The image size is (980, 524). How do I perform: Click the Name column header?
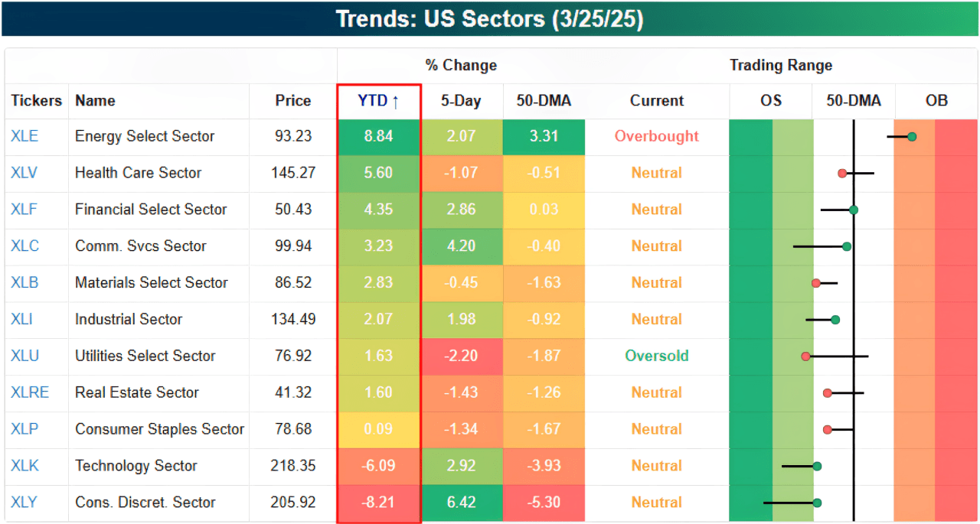(95, 101)
